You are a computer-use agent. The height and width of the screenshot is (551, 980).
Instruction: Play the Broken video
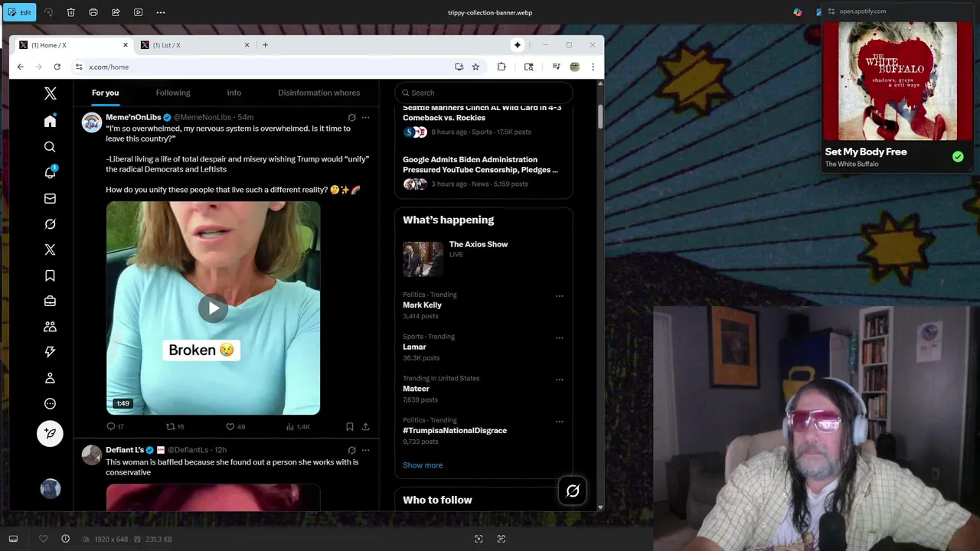[213, 308]
